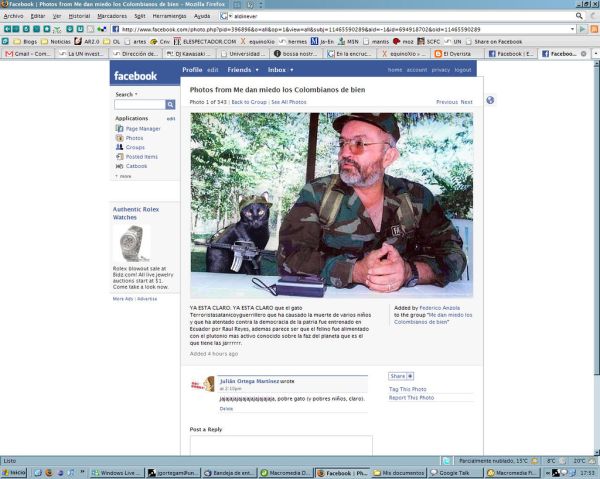
Task: Open the Herramientas menu
Action: pyautogui.click(x=169, y=16)
